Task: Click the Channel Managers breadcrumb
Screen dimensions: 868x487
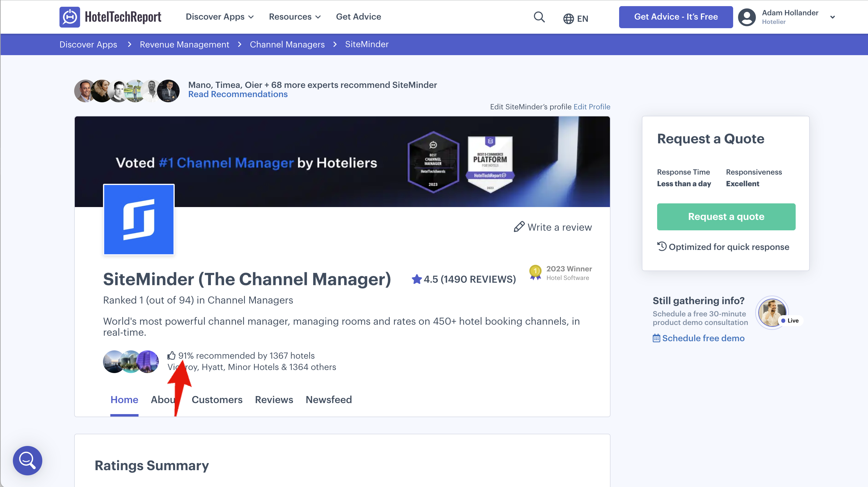Action: pos(287,44)
